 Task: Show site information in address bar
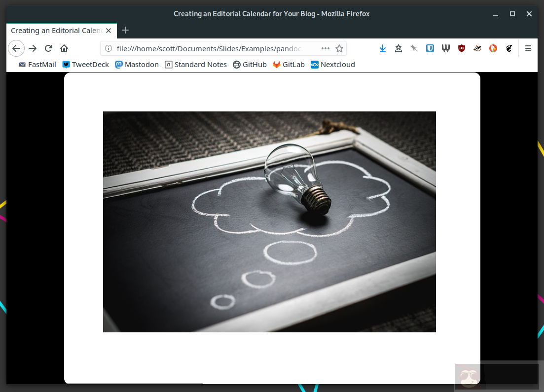[109, 48]
